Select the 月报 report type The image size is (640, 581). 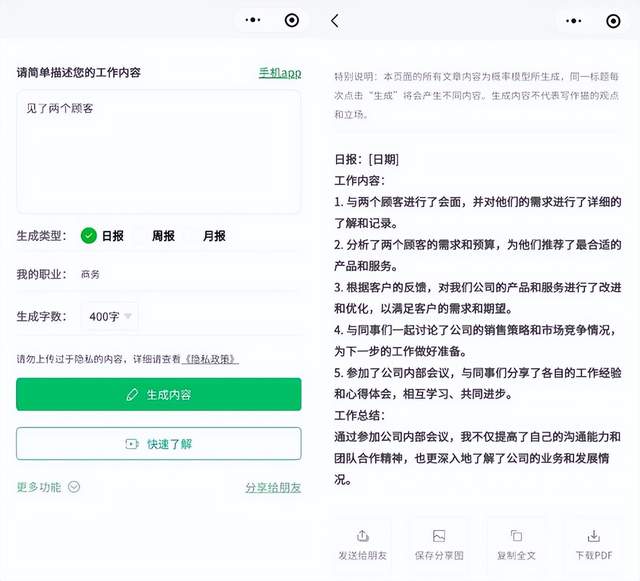coord(214,236)
